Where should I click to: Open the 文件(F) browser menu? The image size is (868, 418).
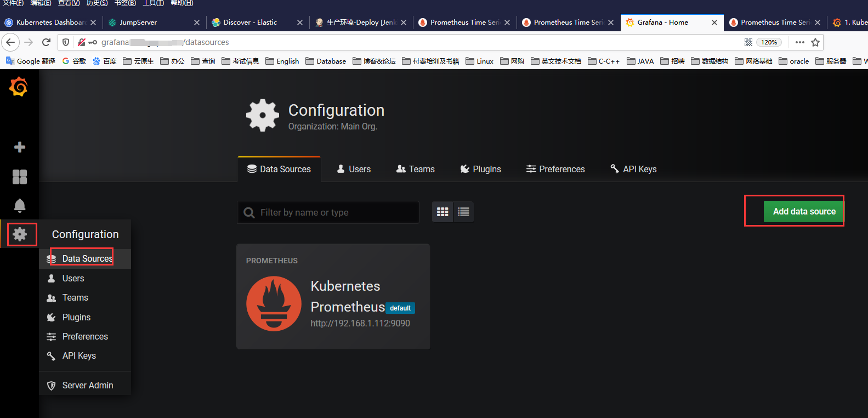coord(13,3)
